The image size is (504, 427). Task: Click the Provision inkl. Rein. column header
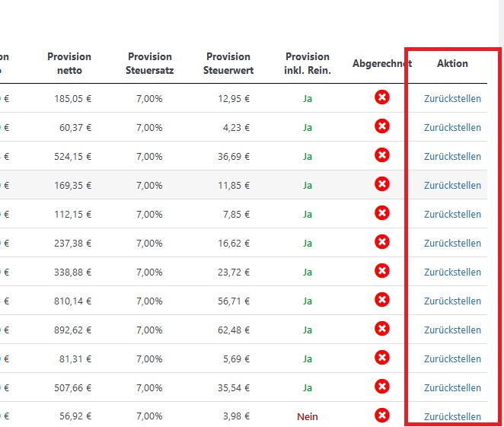point(308,63)
